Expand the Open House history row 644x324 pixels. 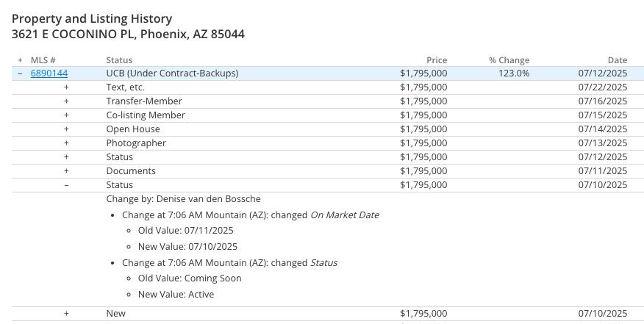pyautogui.click(x=66, y=129)
